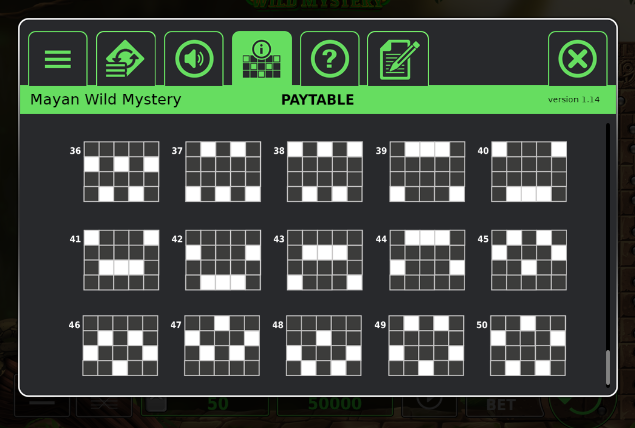Select payline 43 diagram

[325, 260]
